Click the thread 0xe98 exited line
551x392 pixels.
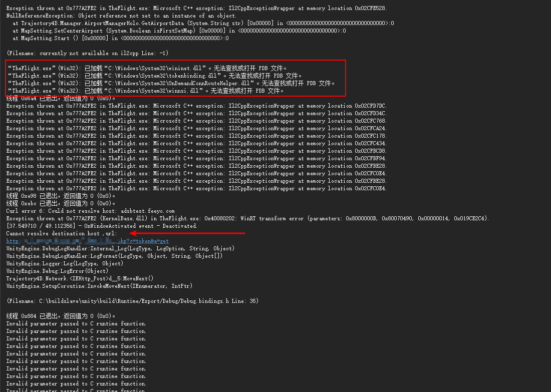(61, 196)
